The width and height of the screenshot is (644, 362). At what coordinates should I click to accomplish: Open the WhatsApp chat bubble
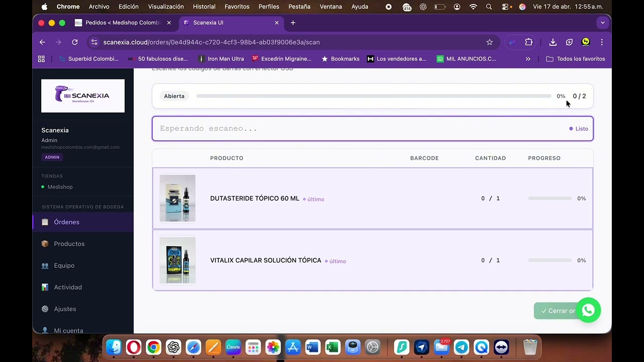point(588,310)
